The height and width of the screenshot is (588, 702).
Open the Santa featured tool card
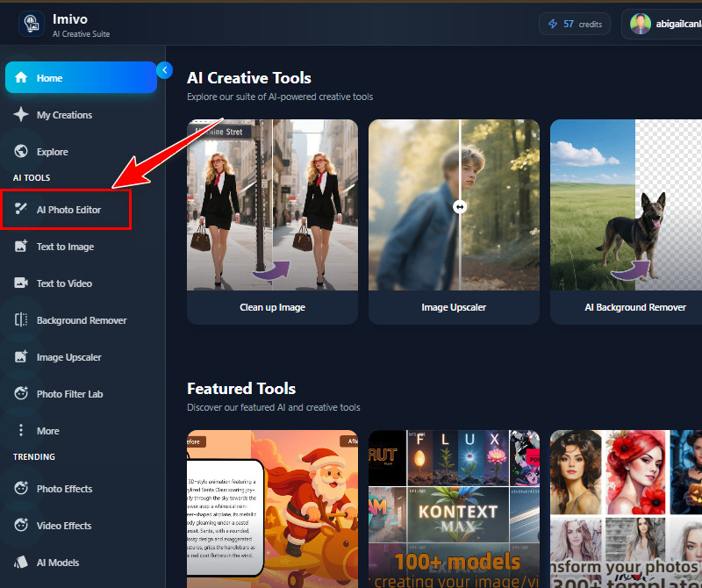[x=272, y=509]
